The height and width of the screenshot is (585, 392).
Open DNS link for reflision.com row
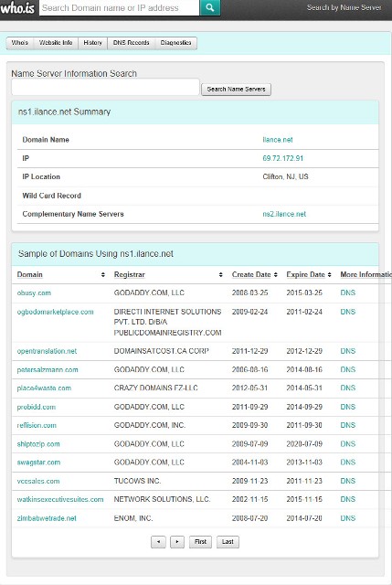click(x=347, y=425)
